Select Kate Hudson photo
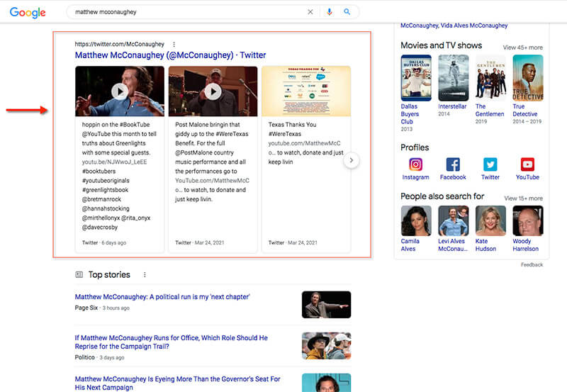Viewport: 567px width, 392px height. point(490,220)
